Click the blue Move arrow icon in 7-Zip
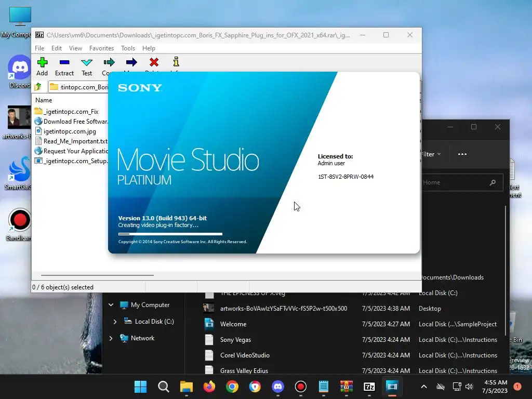This screenshot has width=532, height=399. pos(131,63)
